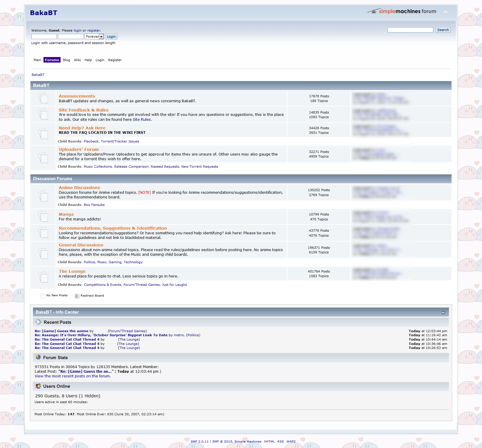Click the Announcements board status icon

[43, 98]
